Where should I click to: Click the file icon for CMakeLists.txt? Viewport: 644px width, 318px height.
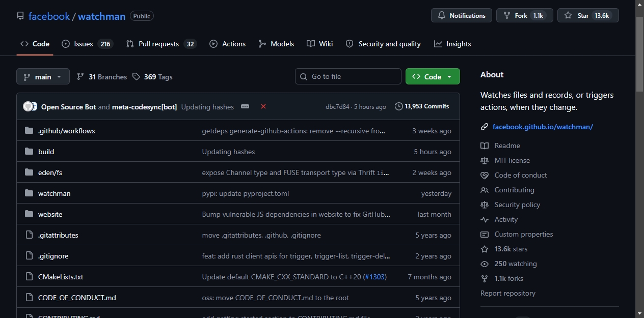point(29,277)
